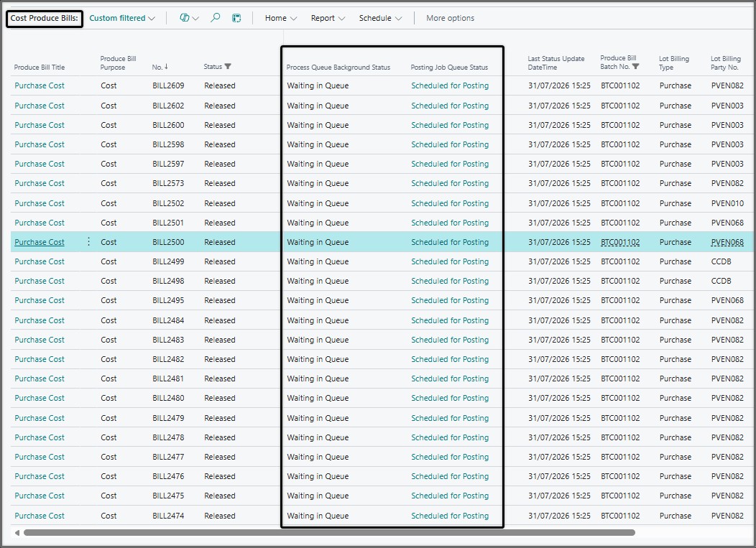756x548 pixels.
Task: Open Purchase Cost link for BILL2474
Action: tap(40, 516)
